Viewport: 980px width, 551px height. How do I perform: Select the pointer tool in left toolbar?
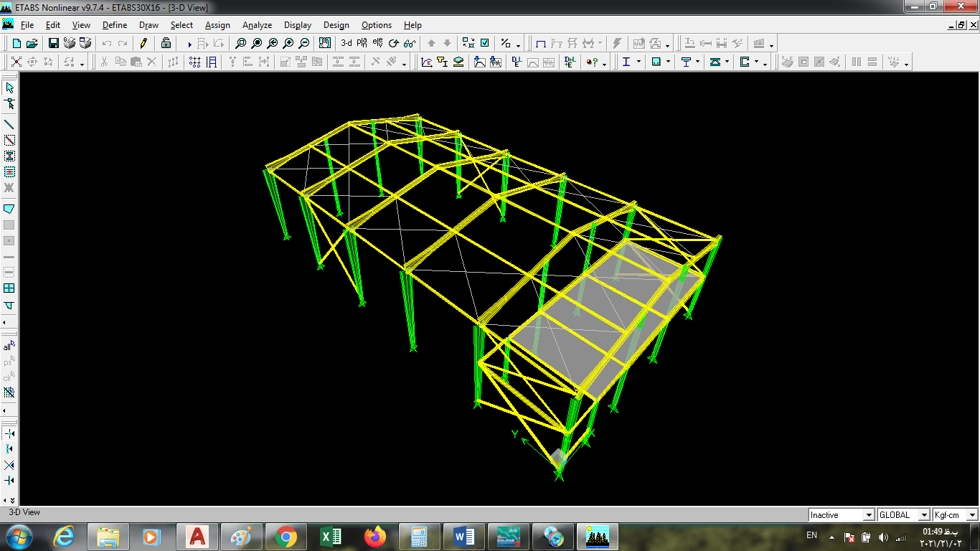9,88
